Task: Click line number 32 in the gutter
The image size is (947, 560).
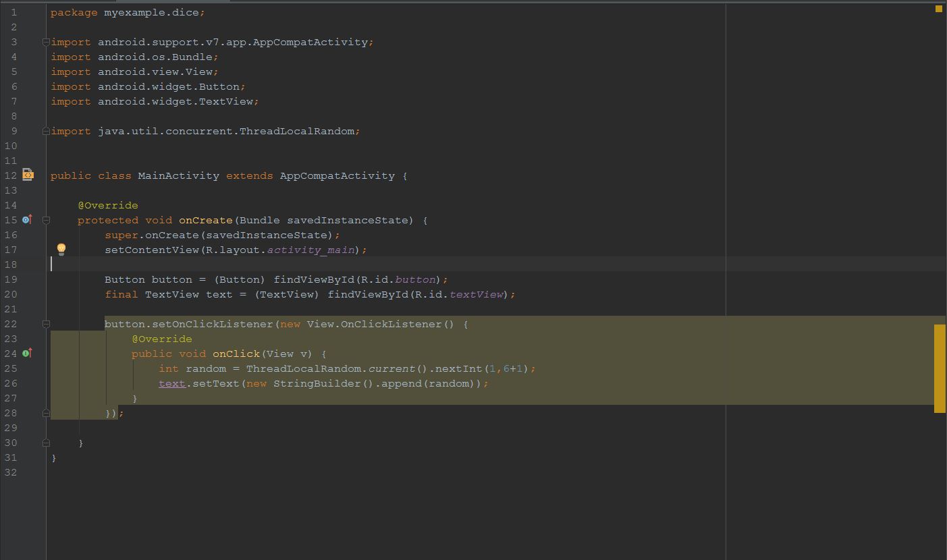Action: (11, 472)
